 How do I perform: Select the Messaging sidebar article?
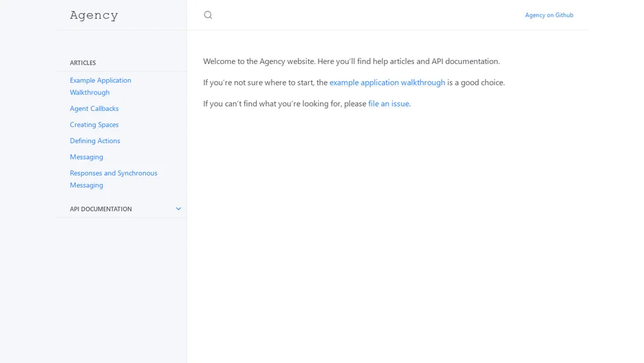(x=86, y=157)
